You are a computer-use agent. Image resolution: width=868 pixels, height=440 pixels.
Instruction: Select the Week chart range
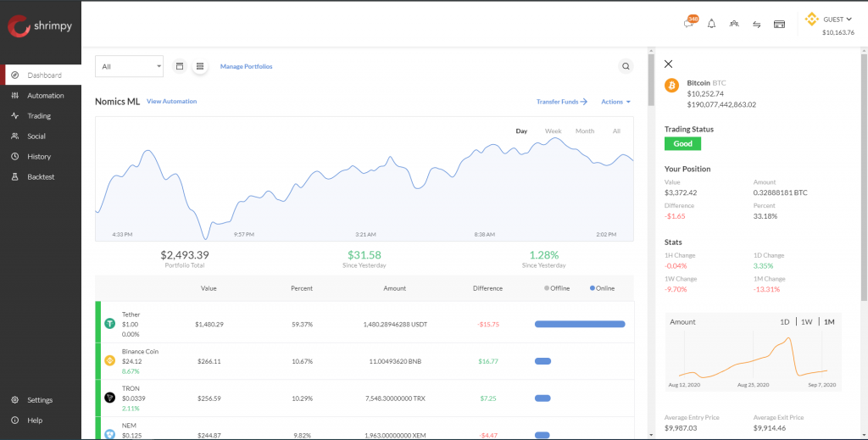[553, 131]
